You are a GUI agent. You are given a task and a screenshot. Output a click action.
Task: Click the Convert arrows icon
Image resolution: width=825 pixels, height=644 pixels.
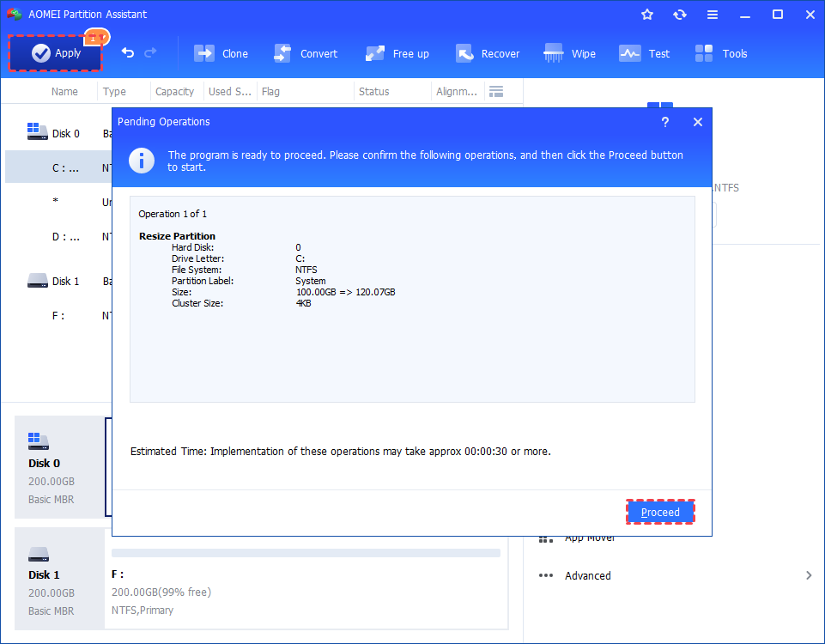click(x=282, y=53)
